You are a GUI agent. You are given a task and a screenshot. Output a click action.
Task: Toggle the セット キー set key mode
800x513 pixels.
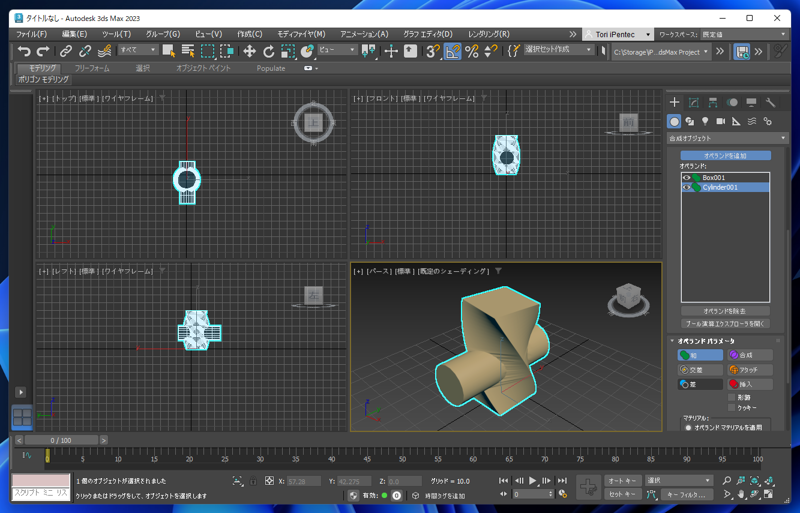click(x=622, y=494)
